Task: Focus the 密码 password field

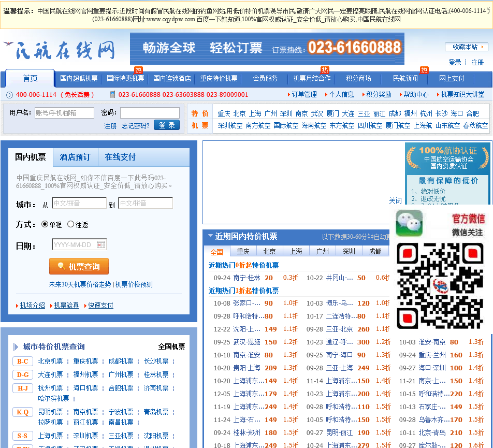Action: click(150, 113)
